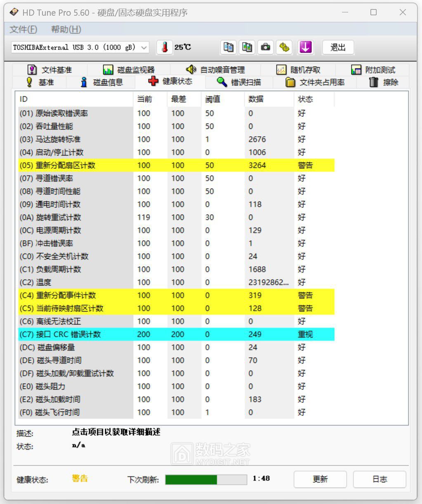Select the (02) 吞吐量性能 row

click(176, 126)
